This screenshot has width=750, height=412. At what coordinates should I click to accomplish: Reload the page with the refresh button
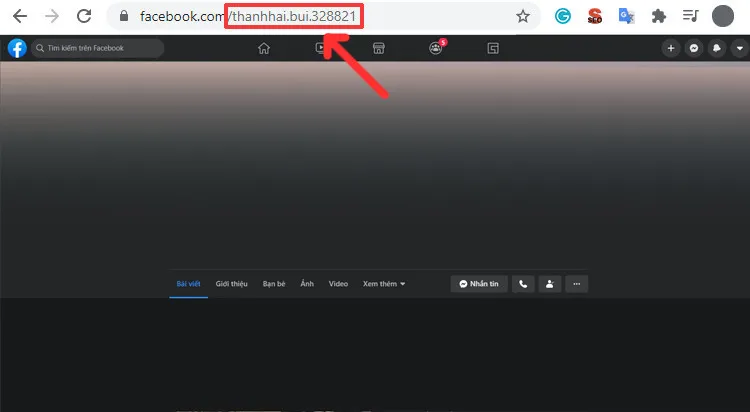coord(85,16)
